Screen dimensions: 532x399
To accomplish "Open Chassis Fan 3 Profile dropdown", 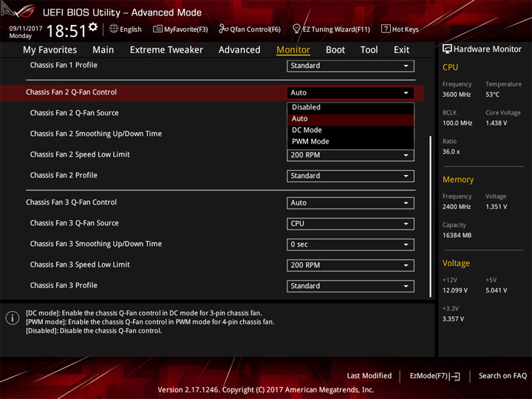I will click(x=350, y=286).
